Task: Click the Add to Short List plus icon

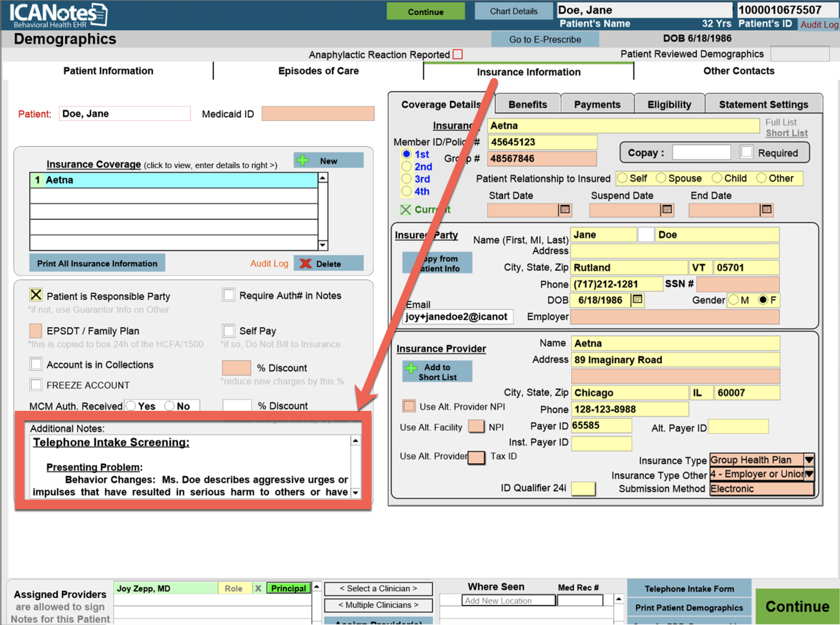Action: point(411,368)
